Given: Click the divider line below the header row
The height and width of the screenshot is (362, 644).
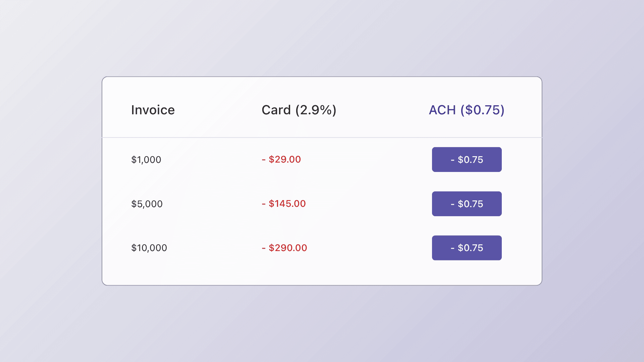Looking at the screenshot, I should 322,137.
